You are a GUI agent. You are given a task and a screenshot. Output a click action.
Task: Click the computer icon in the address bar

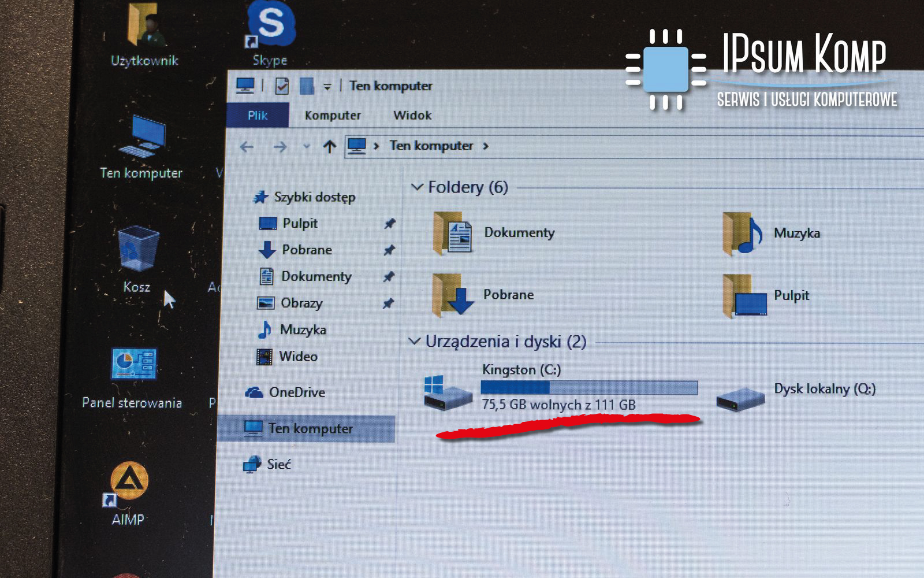[357, 146]
